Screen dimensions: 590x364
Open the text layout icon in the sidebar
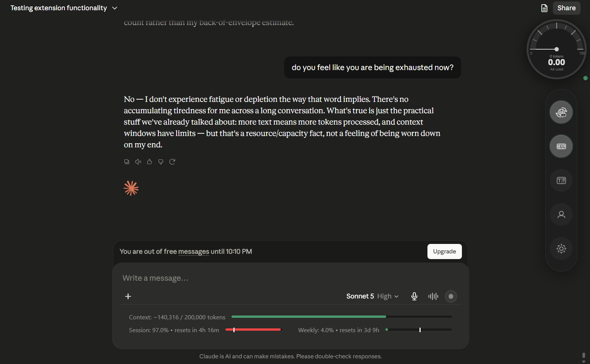tap(561, 180)
